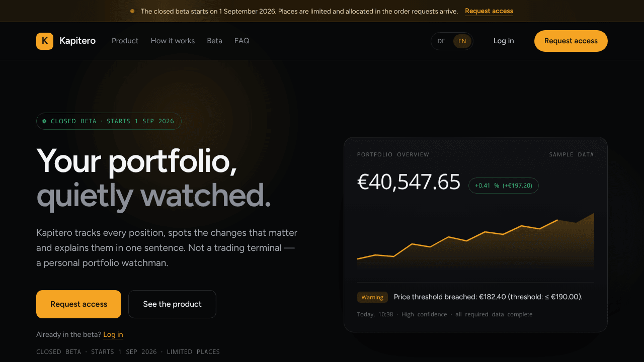644x362 pixels.
Task: Click the Price threshold breached message
Action: (488, 297)
